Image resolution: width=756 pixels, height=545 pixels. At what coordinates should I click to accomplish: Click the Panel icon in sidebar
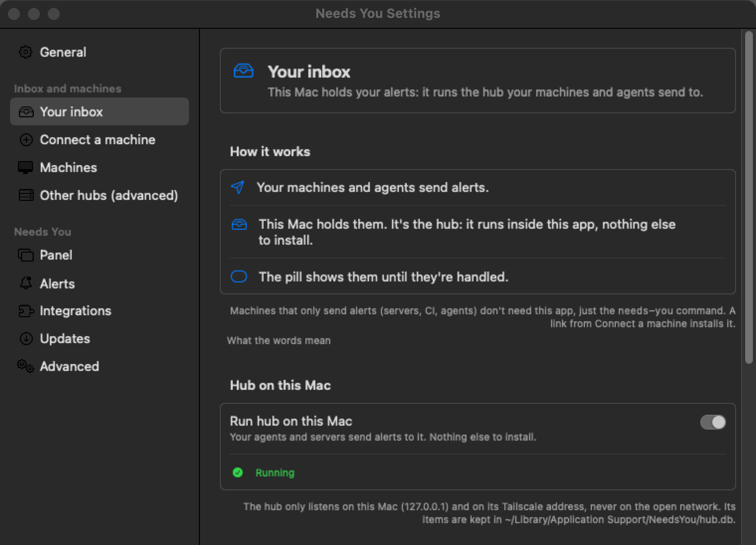click(26, 255)
